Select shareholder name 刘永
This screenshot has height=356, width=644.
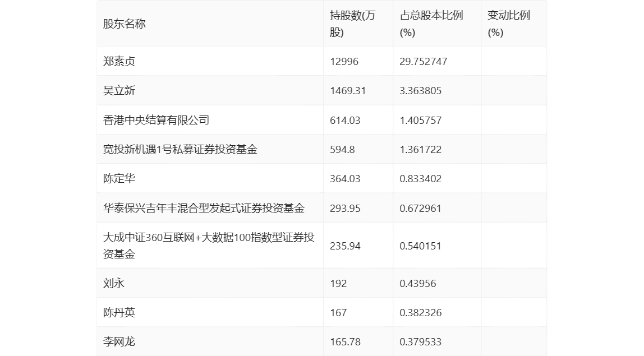114,283
